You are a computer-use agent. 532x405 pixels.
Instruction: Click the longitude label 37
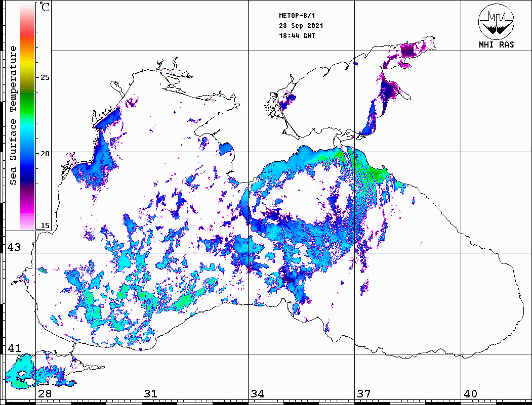[364, 393]
